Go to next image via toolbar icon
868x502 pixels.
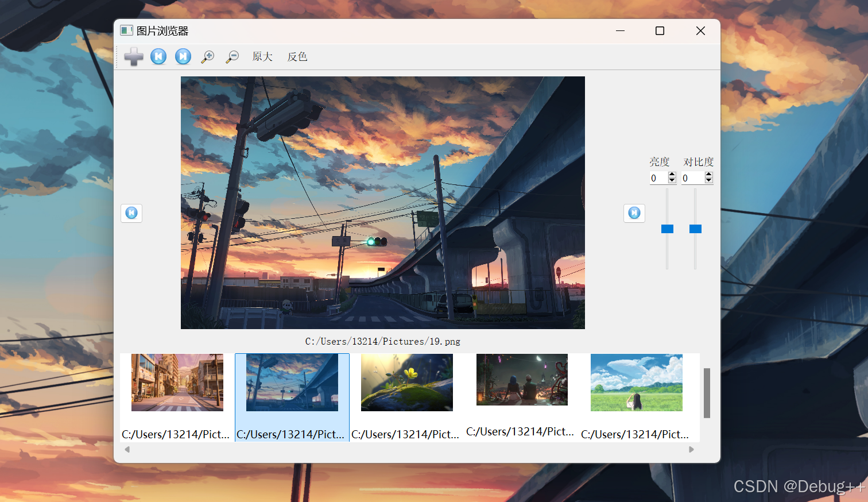[x=183, y=56]
